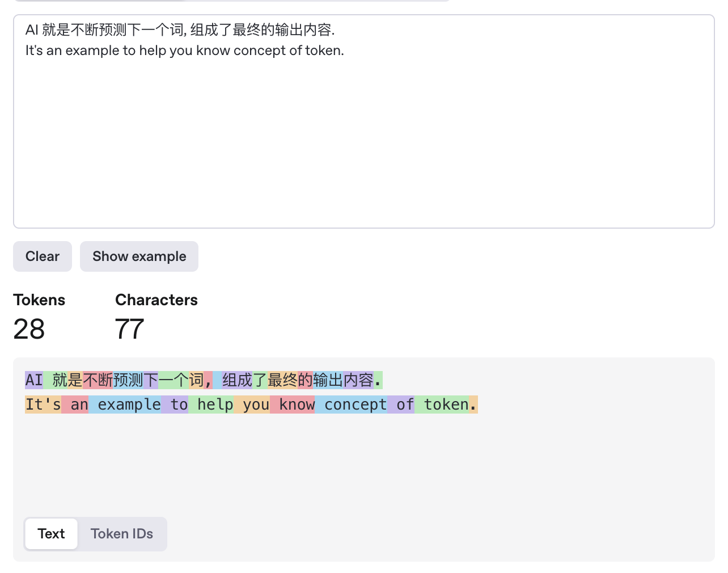The width and height of the screenshot is (728, 573).
Task: Select the Text tab
Action: click(51, 534)
